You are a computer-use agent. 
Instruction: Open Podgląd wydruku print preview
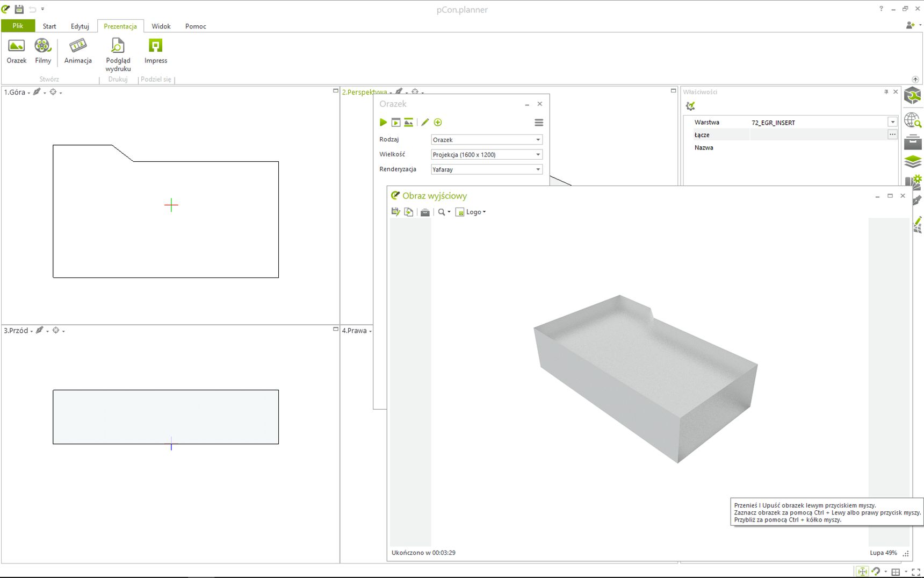click(118, 54)
